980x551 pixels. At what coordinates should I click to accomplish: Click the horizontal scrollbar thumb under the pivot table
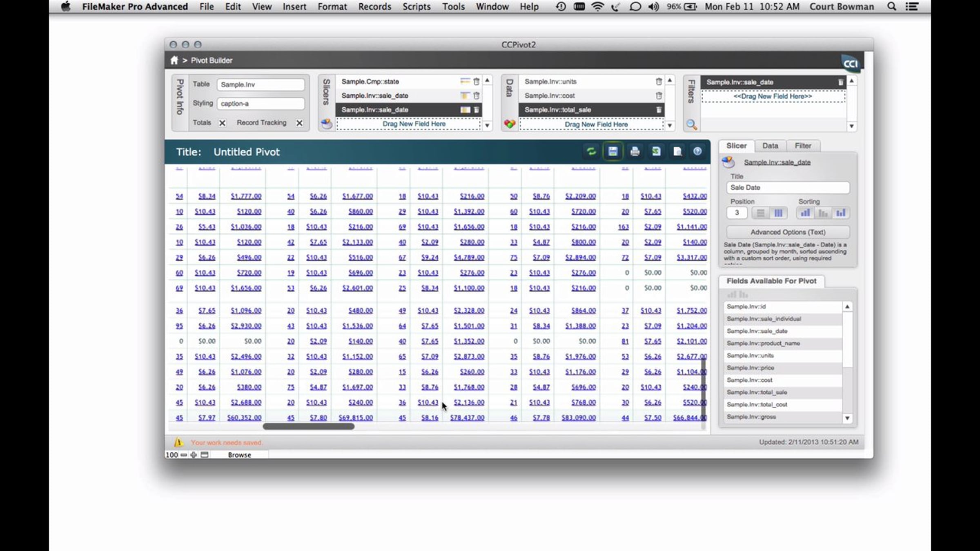click(309, 427)
